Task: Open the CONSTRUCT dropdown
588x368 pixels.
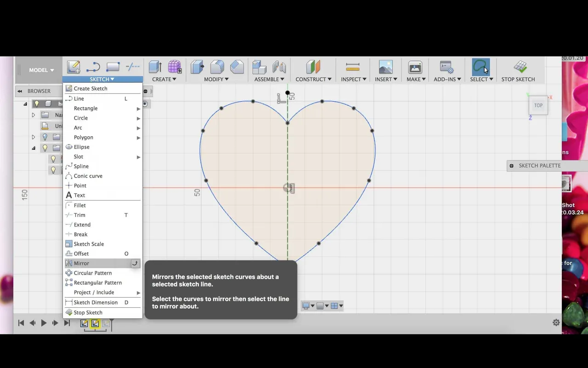Action: tap(314, 79)
